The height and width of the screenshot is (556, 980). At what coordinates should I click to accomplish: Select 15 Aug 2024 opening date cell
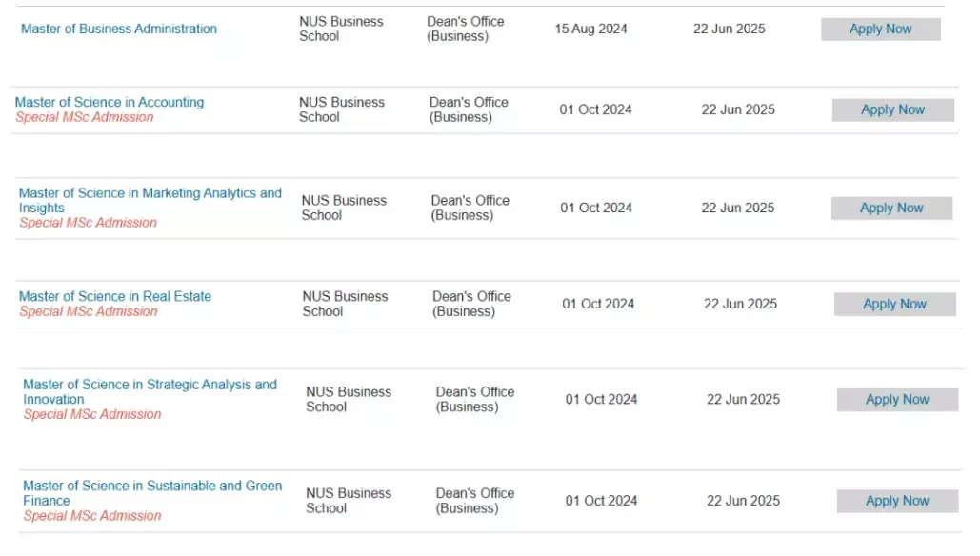point(590,29)
